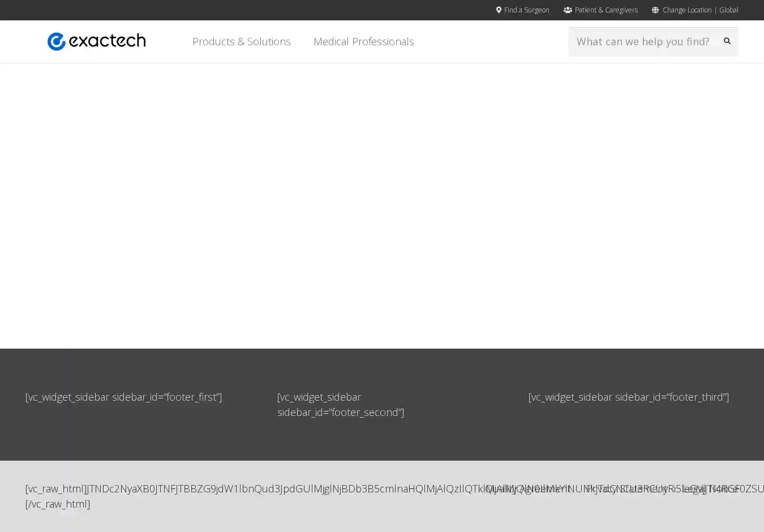The height and width of the screenshot is (532, 764).
Task: Click the Global region label
Action: click(729, 10)
